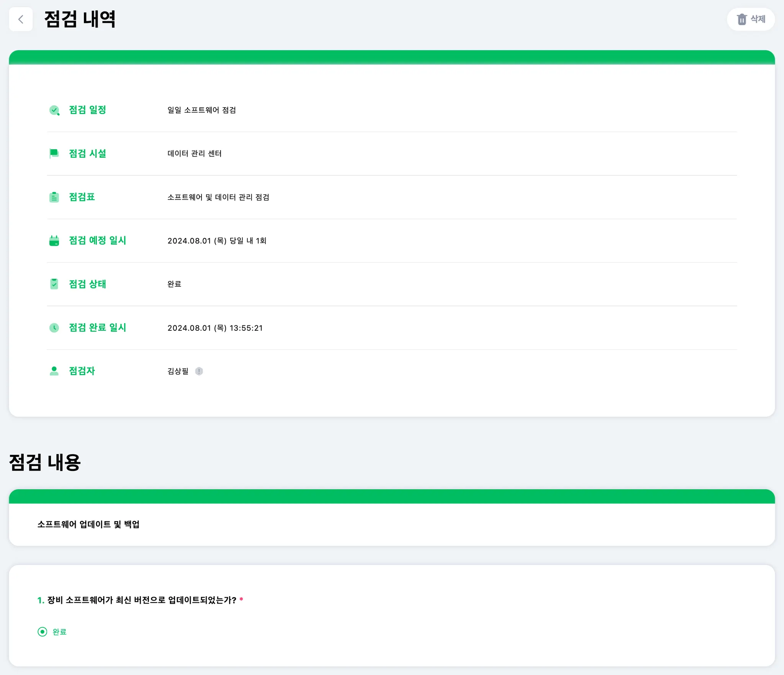The height and width of the screenshot is (675, 784).
Task: Click the inspector name 김상필
Action: click(178, 371)
